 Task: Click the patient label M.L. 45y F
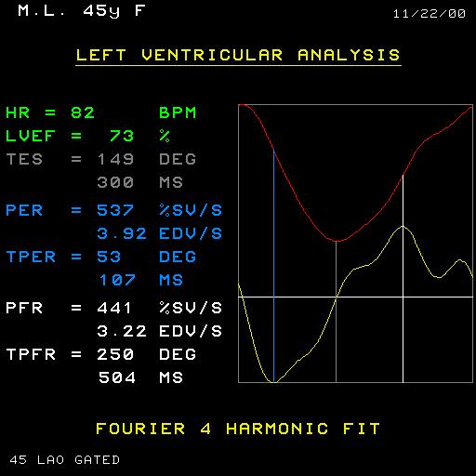coord(82,11)
